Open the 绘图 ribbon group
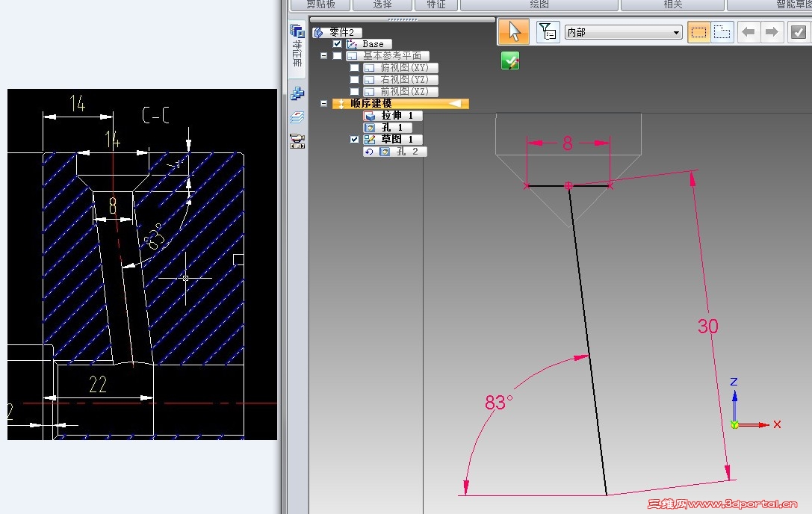This screenshot has height=514, width=812. [x=539, y=4]
